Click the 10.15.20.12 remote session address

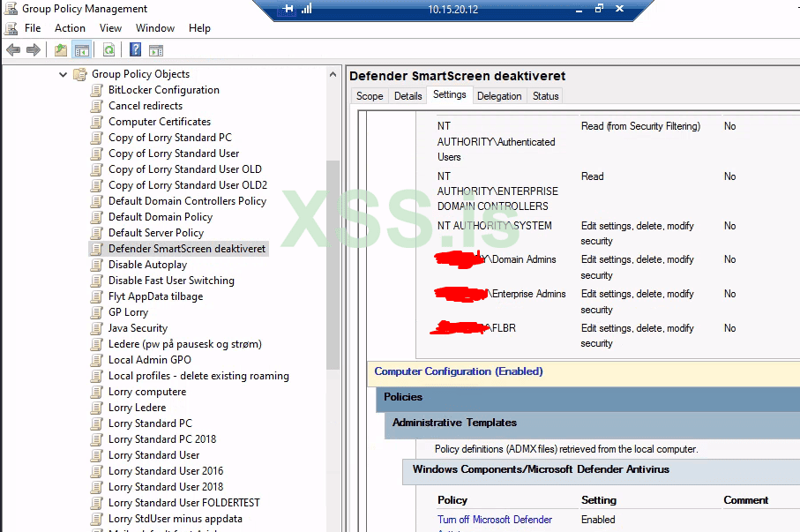pos(452,9)
